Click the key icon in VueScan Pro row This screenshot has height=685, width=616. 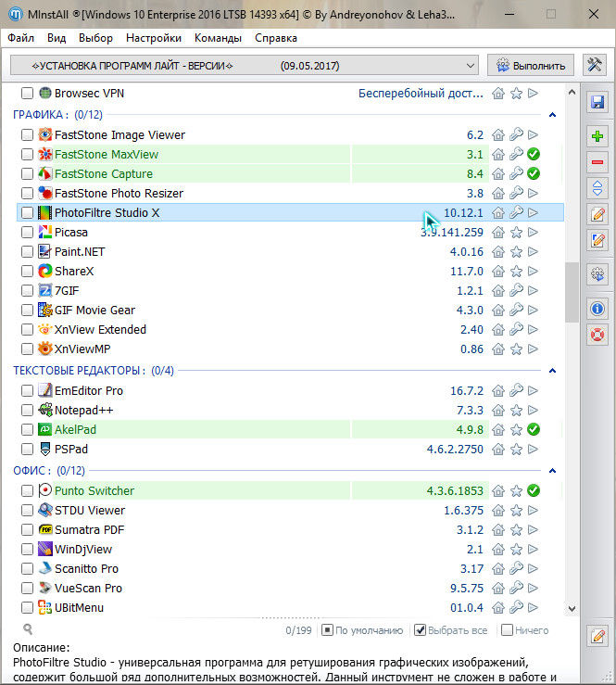pyautogui.click(x=517, y=588)
